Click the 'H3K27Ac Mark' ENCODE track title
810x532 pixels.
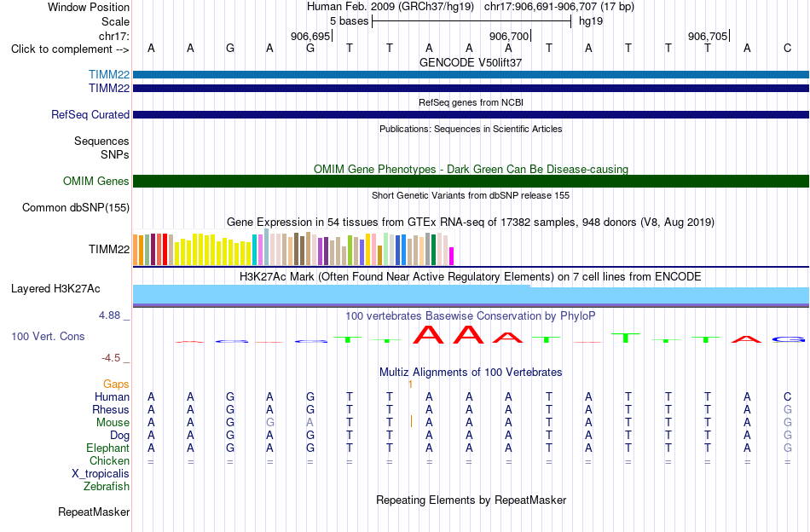click(x=471, y=276)
